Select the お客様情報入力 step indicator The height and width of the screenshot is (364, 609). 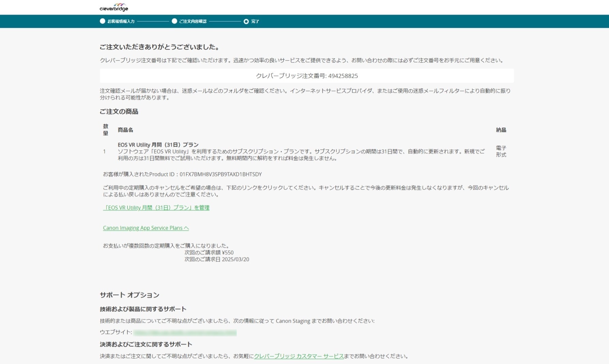117,21
